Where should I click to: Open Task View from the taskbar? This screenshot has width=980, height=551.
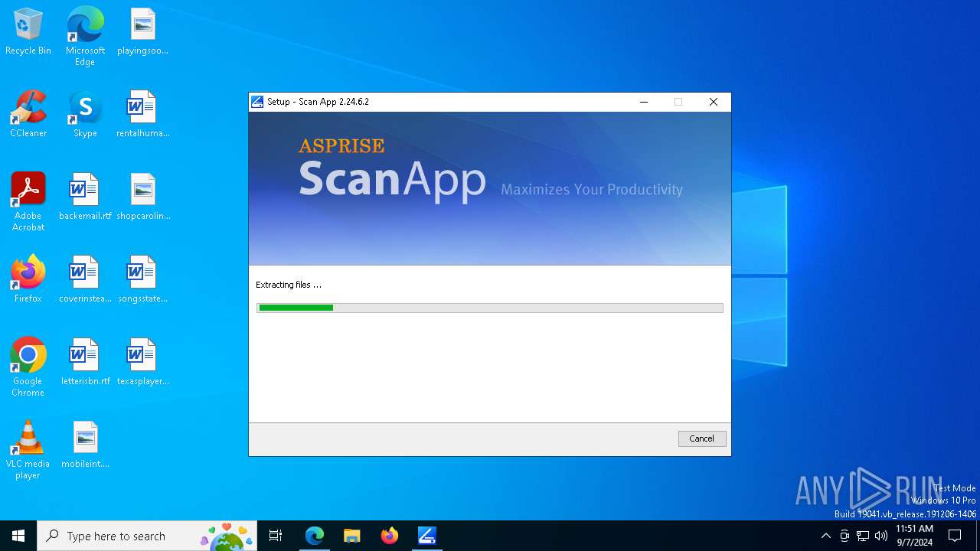click(x=276, y=536)
